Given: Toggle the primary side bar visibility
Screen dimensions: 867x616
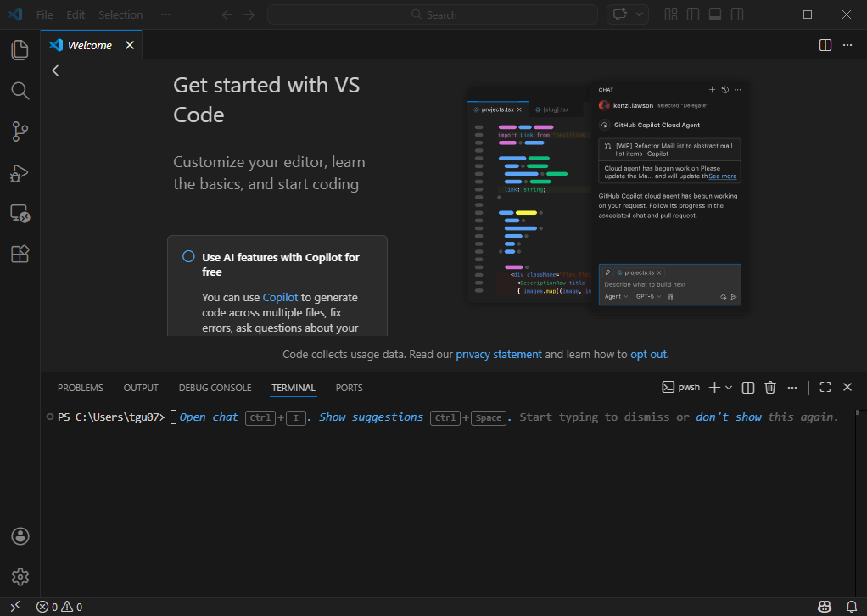Looking at the screenshot, I should click(x=693, y=14).
